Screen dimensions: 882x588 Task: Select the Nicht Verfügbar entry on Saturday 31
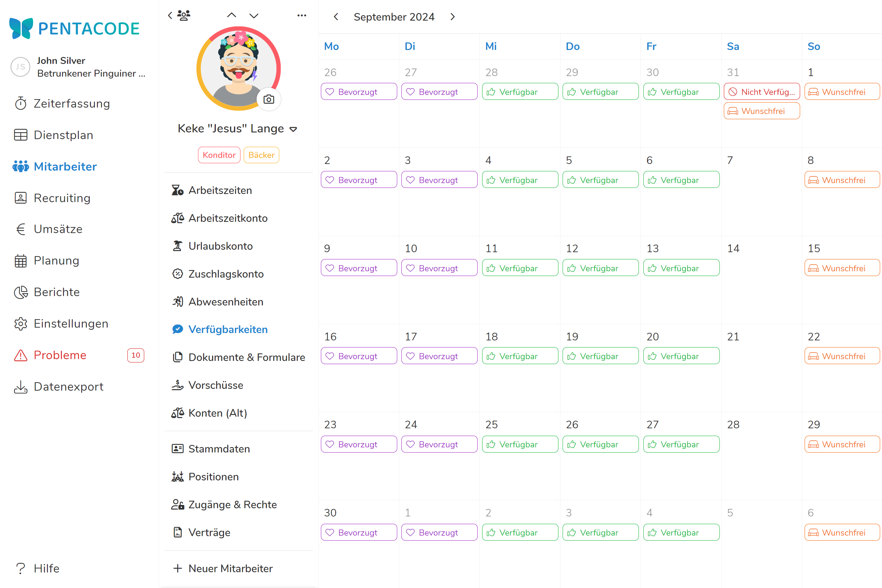pos(762,92)
